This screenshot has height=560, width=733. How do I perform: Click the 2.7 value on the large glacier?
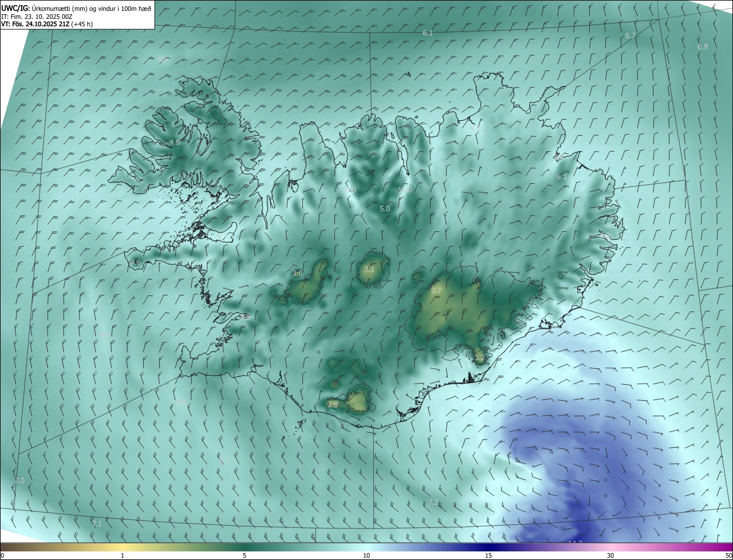pyautogui.click(x=436, y=291)
